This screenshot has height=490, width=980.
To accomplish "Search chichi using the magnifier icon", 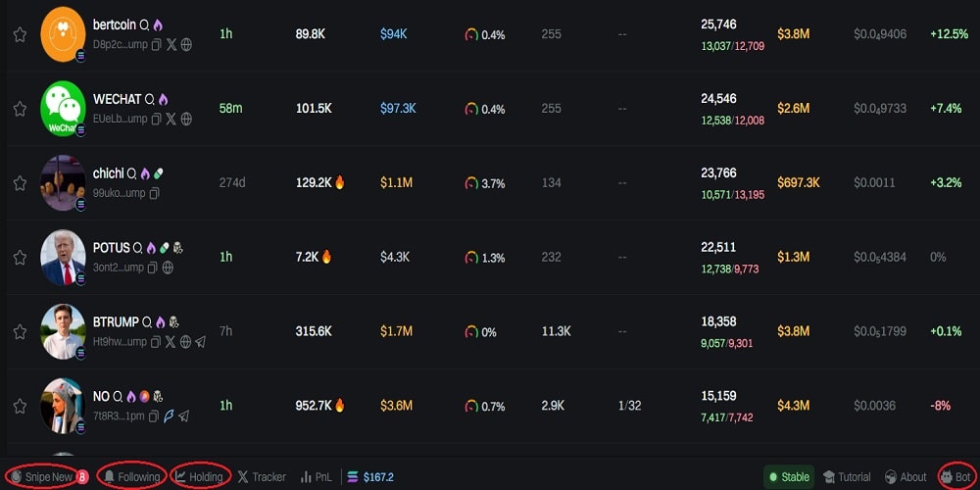I will tap(132, 173).
